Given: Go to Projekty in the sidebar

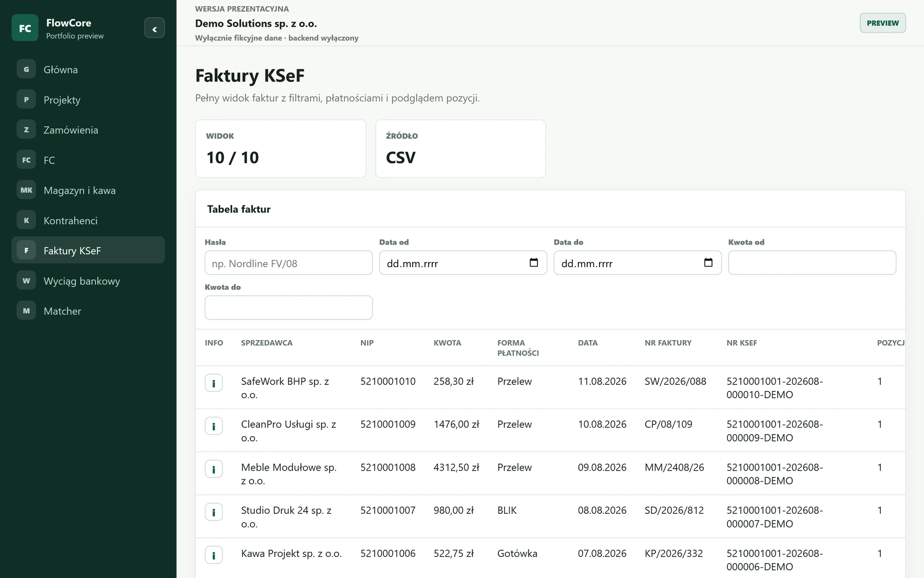Looking at the screenshot, I should point(88,100).
